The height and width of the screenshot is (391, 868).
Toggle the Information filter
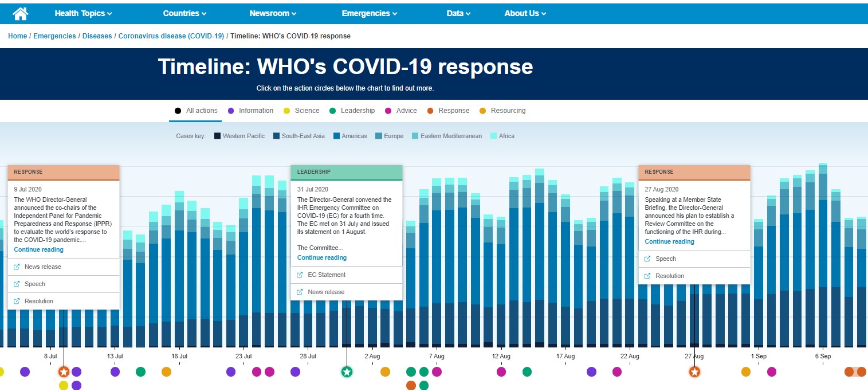tap(250, 111)
